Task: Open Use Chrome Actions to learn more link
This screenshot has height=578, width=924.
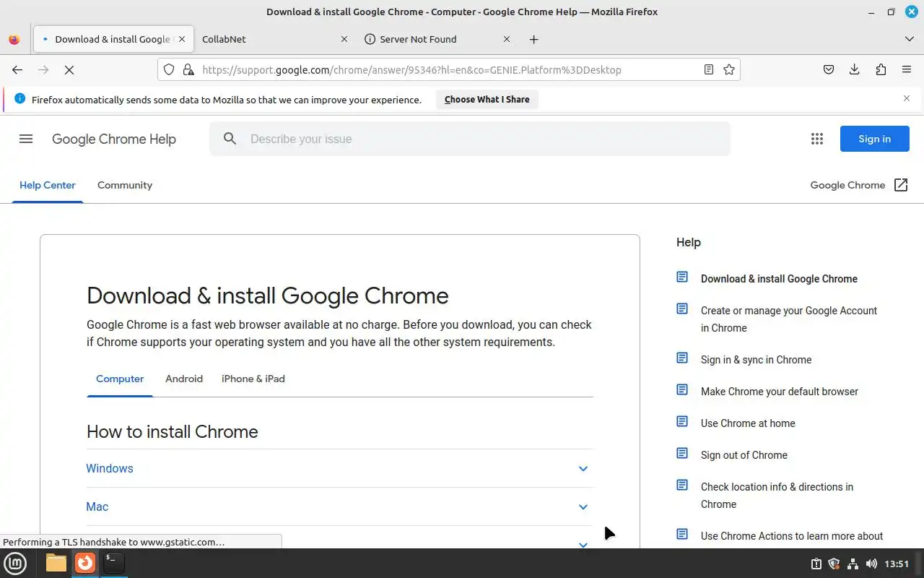Action: [792, 536]
